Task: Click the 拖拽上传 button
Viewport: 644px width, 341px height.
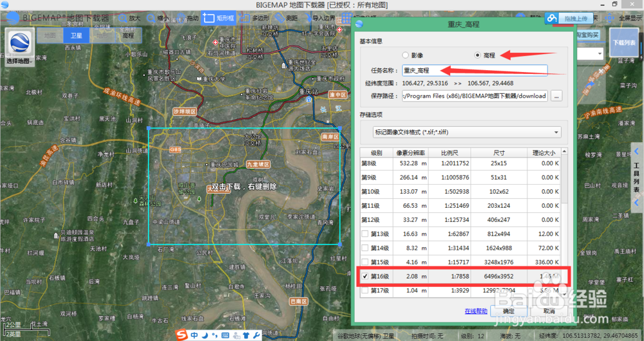Action: [x=576, y=18]
